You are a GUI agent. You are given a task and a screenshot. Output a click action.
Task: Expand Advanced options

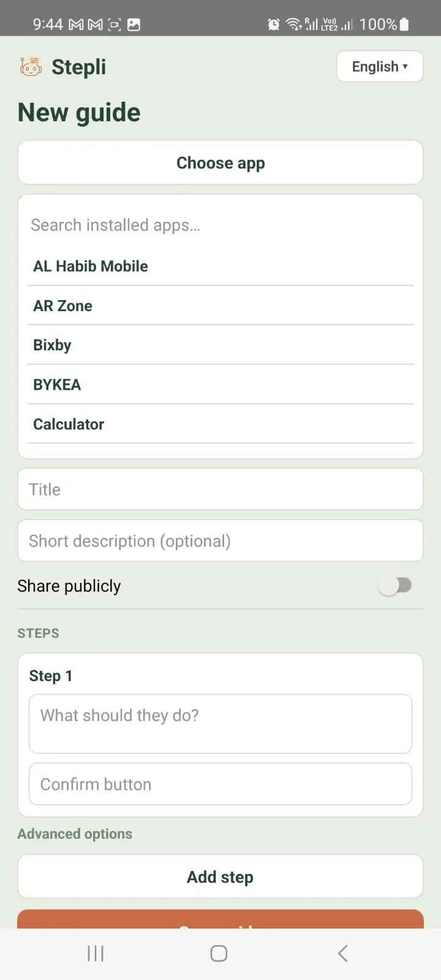click(75, 834)
